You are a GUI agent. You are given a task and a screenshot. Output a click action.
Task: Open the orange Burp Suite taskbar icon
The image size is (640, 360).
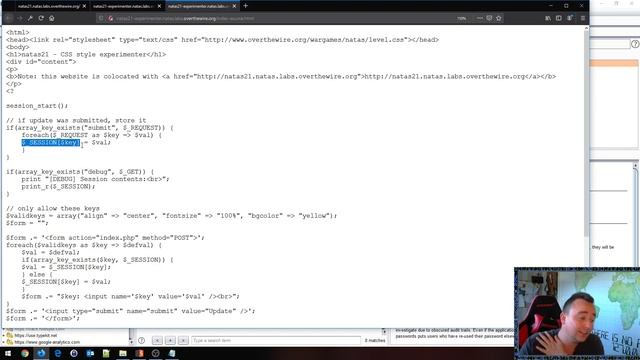pos(139,353)
